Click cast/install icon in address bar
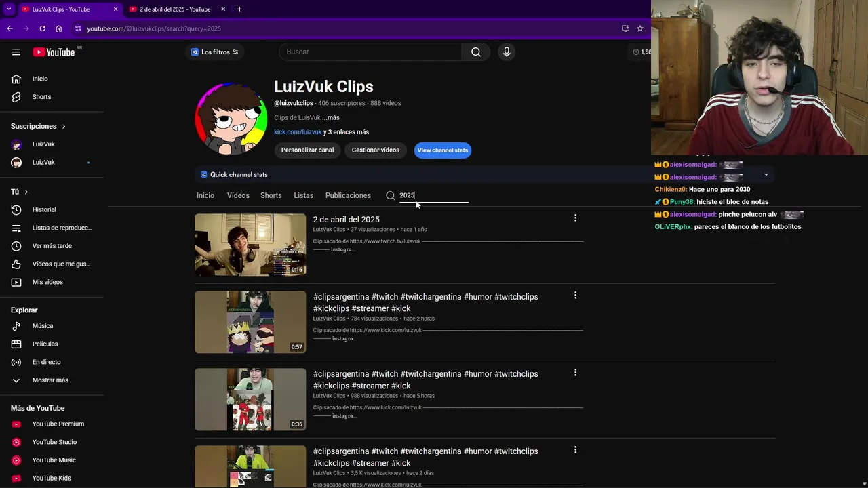 click(x=625, y=28)
